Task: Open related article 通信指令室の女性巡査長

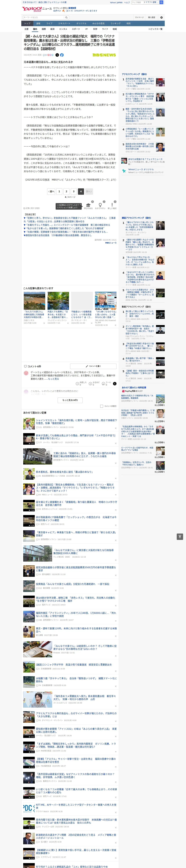Action: pyautogui.click(x=57, y=235)
